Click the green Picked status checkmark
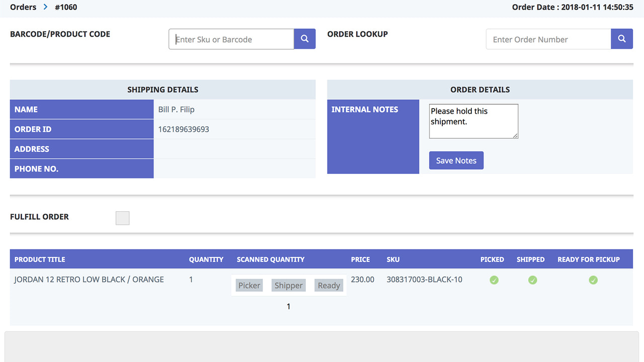 [494, 280]
